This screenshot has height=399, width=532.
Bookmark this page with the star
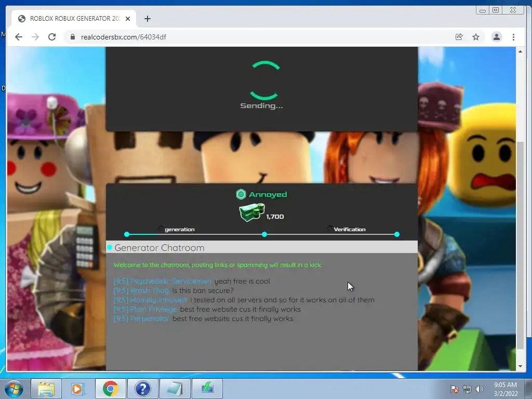point(476,37)
